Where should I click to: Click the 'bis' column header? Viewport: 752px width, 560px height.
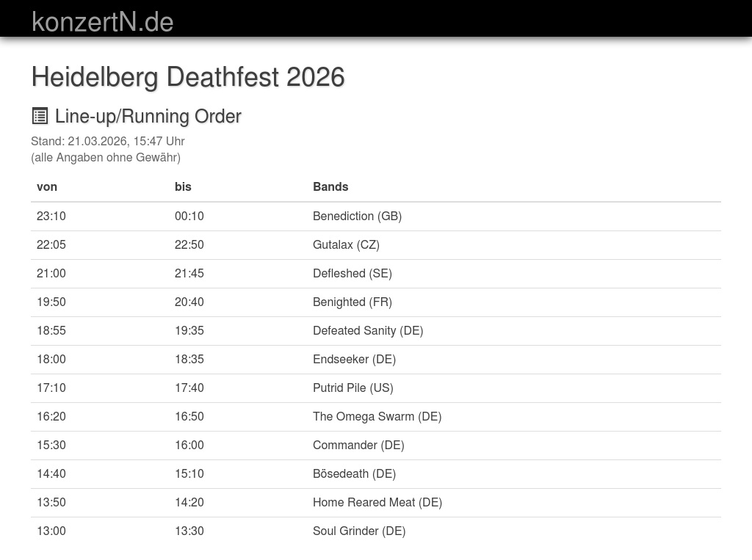183,186
